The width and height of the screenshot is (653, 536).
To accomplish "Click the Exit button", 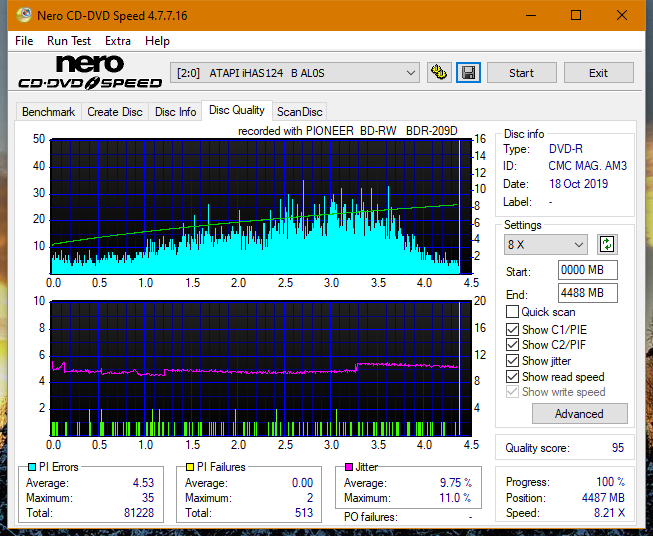I will click(598, 73).
